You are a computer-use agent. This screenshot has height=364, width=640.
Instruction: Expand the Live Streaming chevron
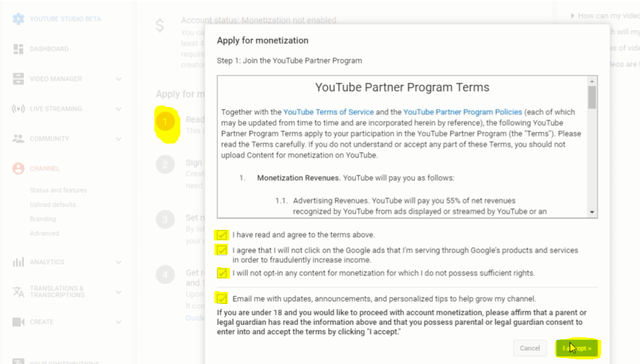pyautogui.click(x=118, y=109)
